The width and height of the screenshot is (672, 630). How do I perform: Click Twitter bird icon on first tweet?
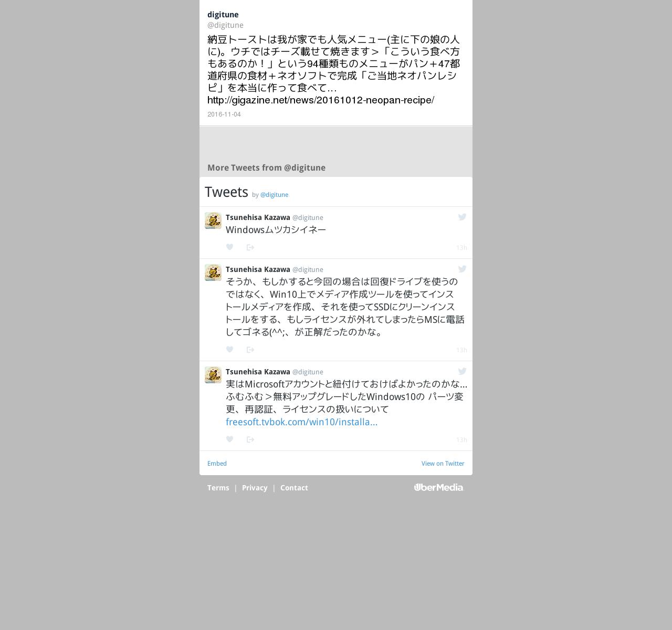click(462, 217)
